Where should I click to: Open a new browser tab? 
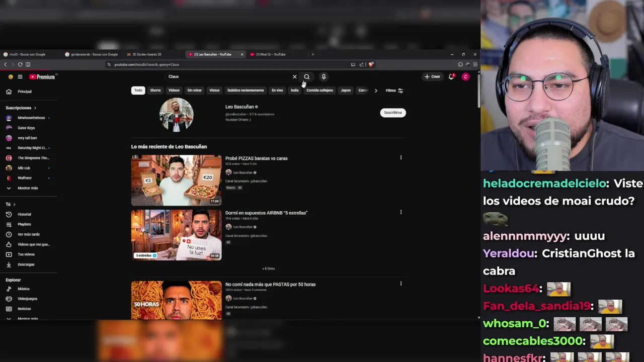tap(313, 54)
